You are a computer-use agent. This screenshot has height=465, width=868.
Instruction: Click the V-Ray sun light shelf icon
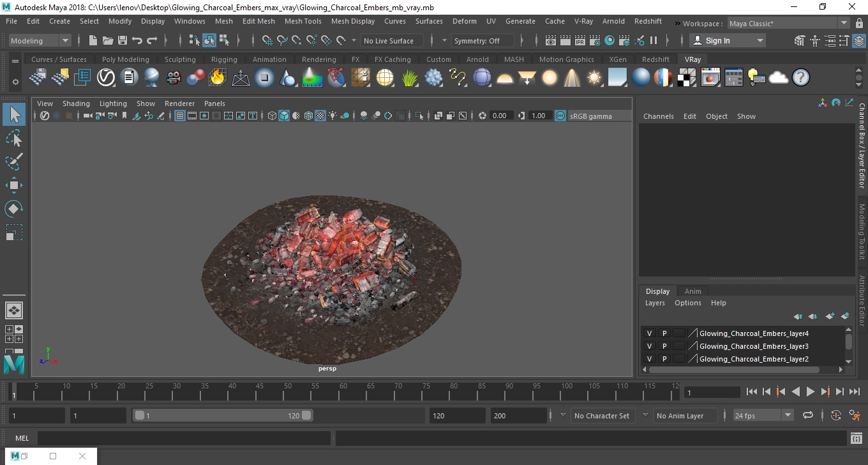tap(594, 78)
